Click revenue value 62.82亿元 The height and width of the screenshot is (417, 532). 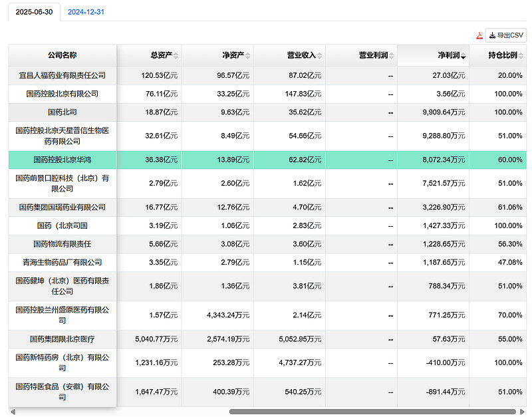click(x=305, y=160)
